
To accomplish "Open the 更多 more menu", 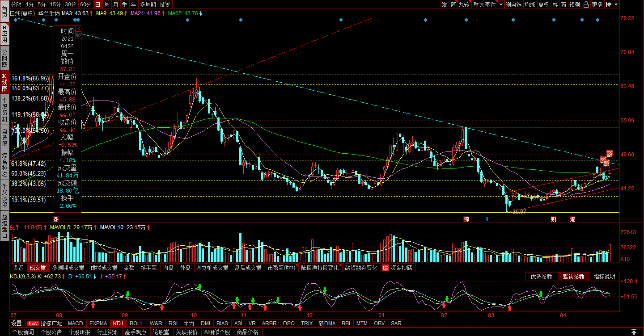I will pos(597,4).
